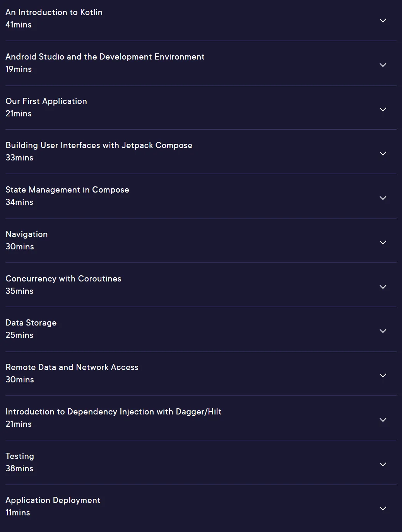Image resolution: width=402 pixels, height=532 pixels.
Task: Open chevron for Building User Interfaces section
Action: click(x=383, y=153)
